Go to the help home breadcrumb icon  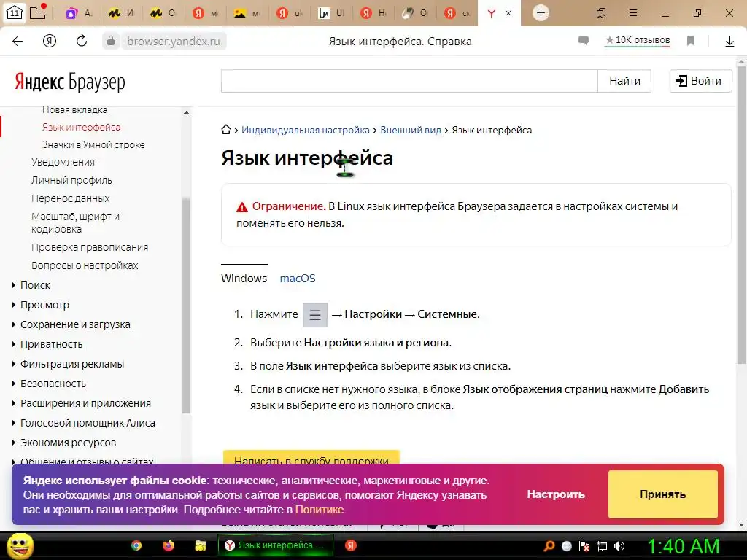(x=226, y=130)
